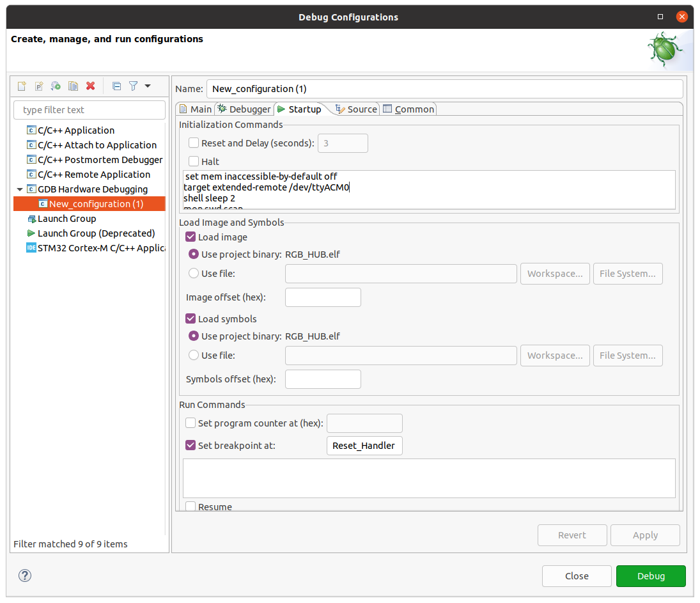The height and width of the screenshot is (603, 700).
Task: Enable Reset and Delay checkbox
Action: [x=194, y=143]
